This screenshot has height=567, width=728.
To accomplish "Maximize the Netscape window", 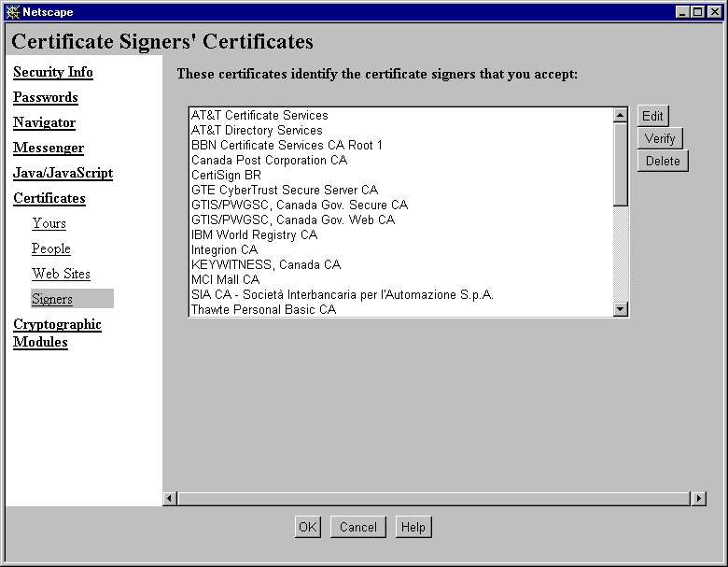I will tap(697, 12).
